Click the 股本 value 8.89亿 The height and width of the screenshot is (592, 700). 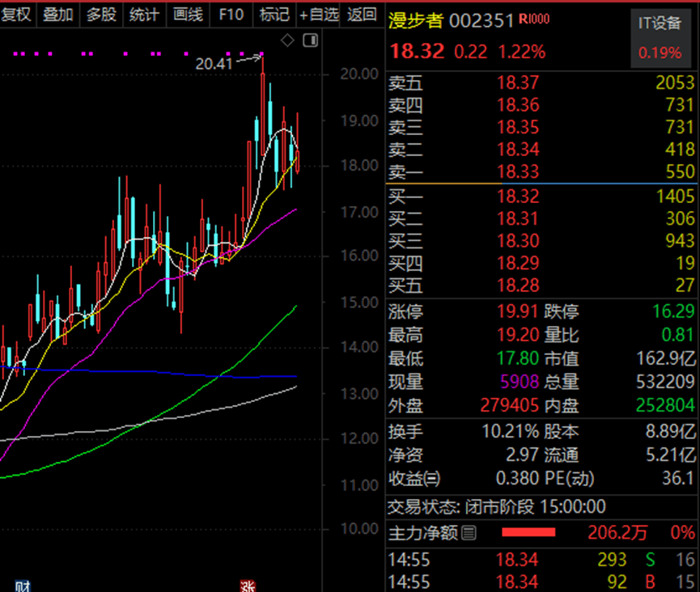(x=671, y=431)
